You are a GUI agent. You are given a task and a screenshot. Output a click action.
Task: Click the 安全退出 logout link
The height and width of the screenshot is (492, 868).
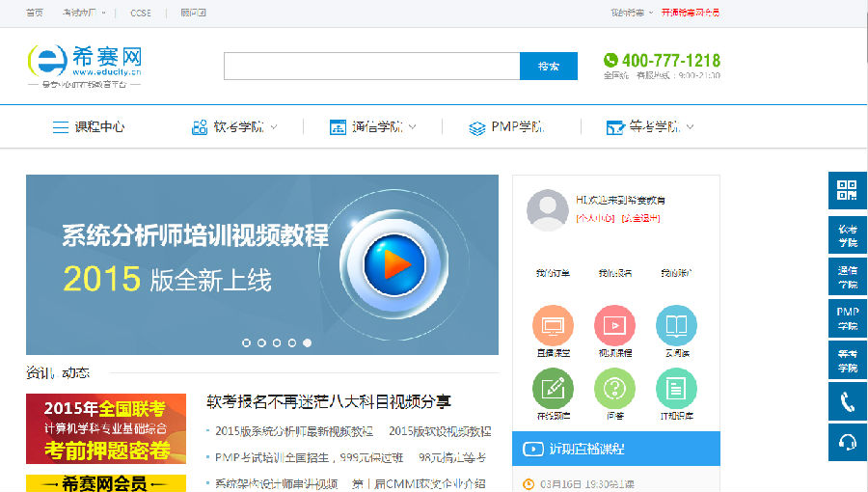tap(640, 218)
